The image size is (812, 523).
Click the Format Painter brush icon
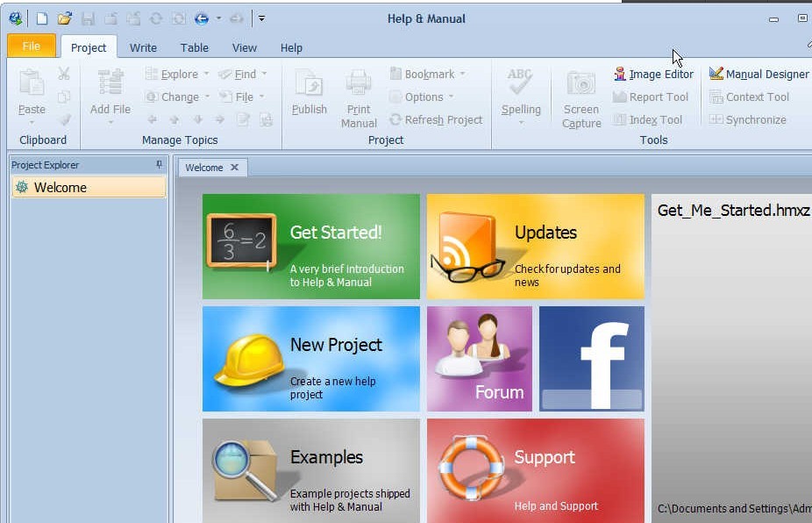64,119
